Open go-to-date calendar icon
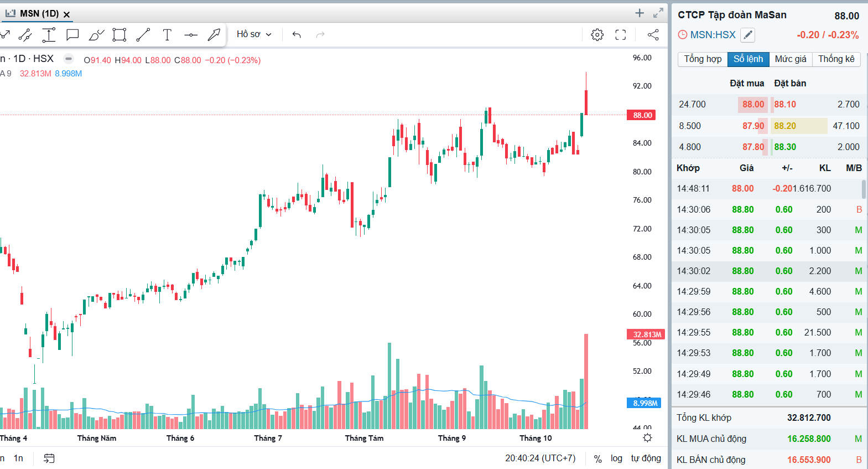Viewport: 868px width, 469px height. coord(49,458)
